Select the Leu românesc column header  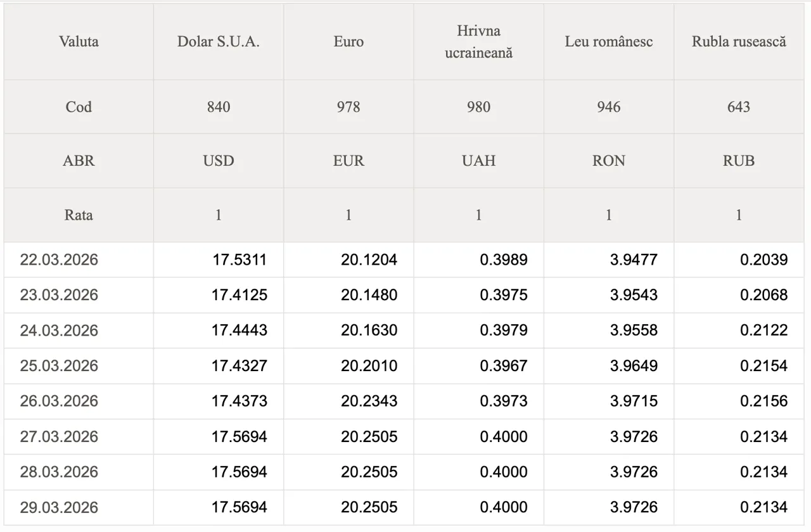(x=608, y=42)
